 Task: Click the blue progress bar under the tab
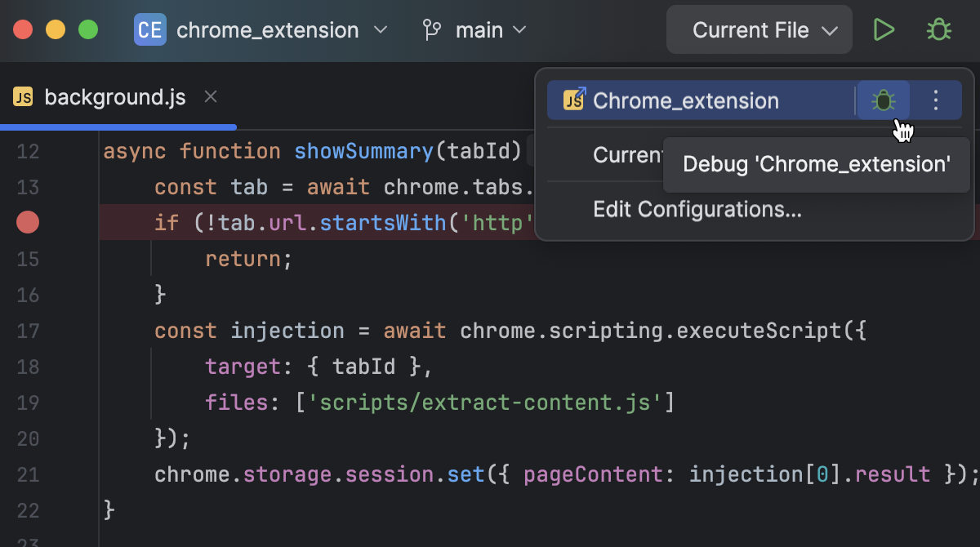tap(118, 127)
